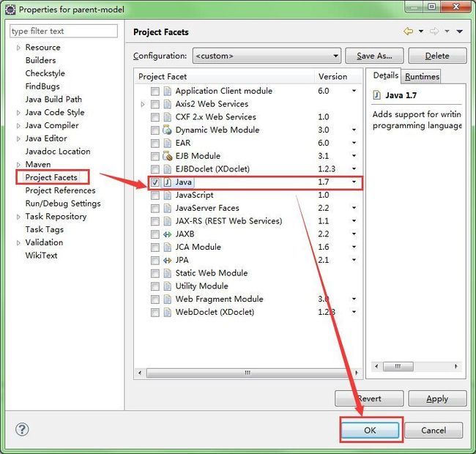Click the help question mark icon
The height and width of the screenshot is (454, 476).
pos(22,429)
